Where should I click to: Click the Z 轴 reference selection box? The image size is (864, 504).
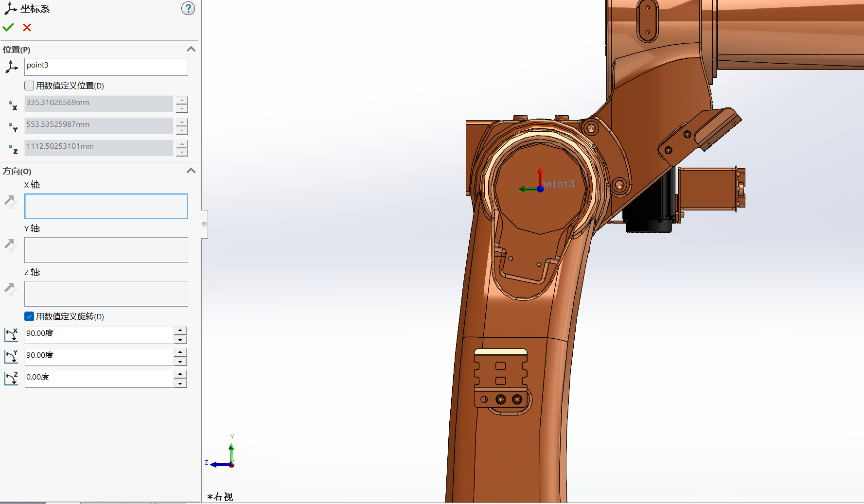pos(106,294)
